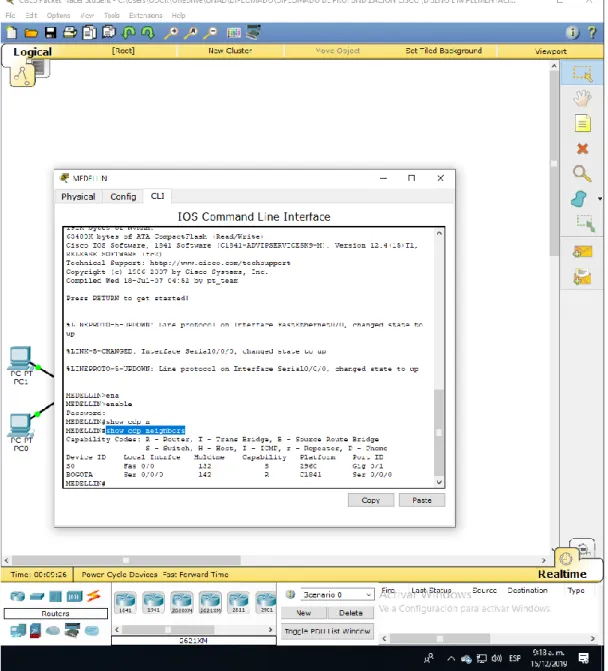608x671 pixels.
Task: Open the Options menu
Action: [x=59, y=15]
